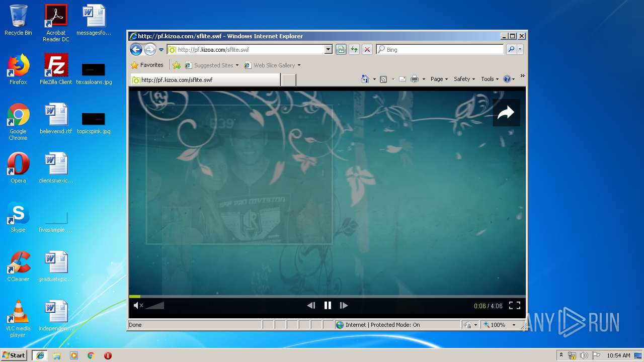
Task: Open Windows Explorer from taskbar
Action: (x=57, y=355)
